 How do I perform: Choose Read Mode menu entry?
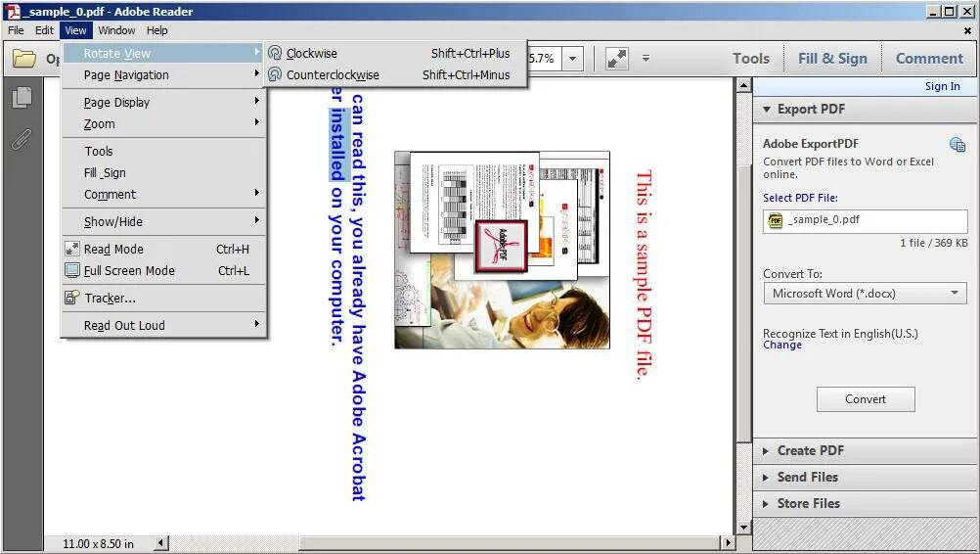click(164, 249)
